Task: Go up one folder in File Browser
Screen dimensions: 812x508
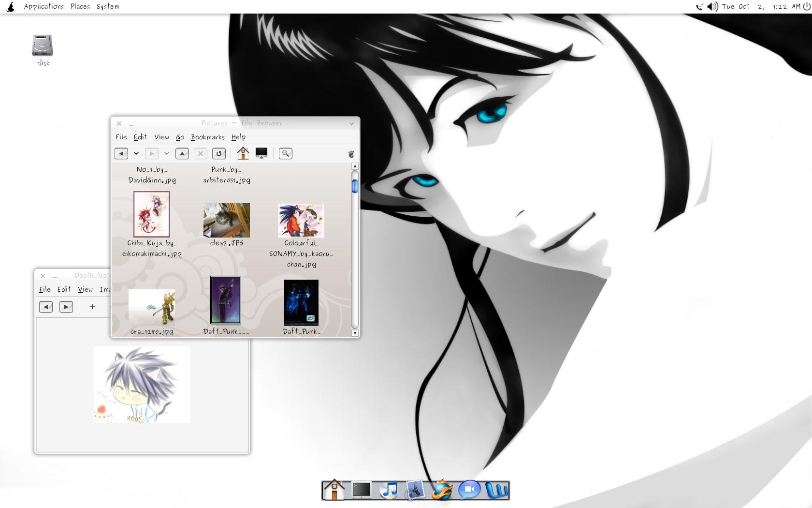Action: point(182,153)
